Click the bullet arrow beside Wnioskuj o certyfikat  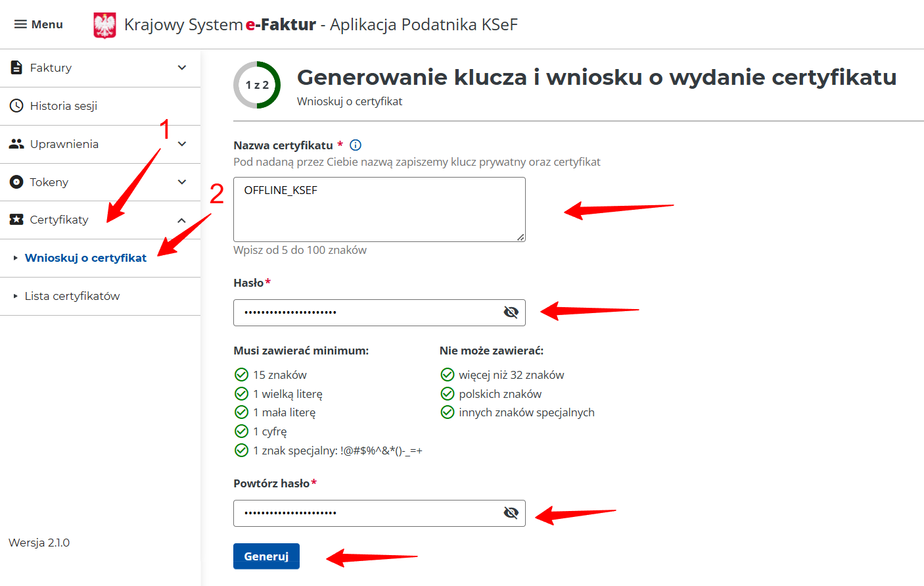16,258
